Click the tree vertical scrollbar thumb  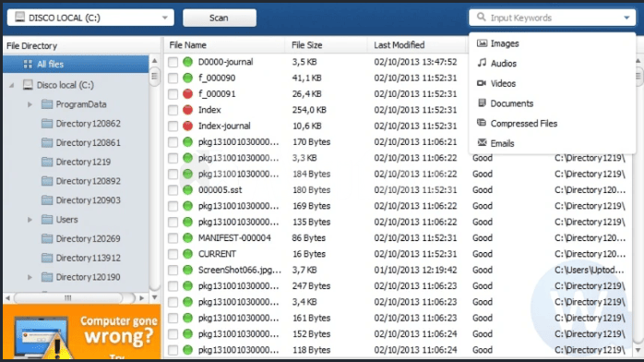(154, 76)
